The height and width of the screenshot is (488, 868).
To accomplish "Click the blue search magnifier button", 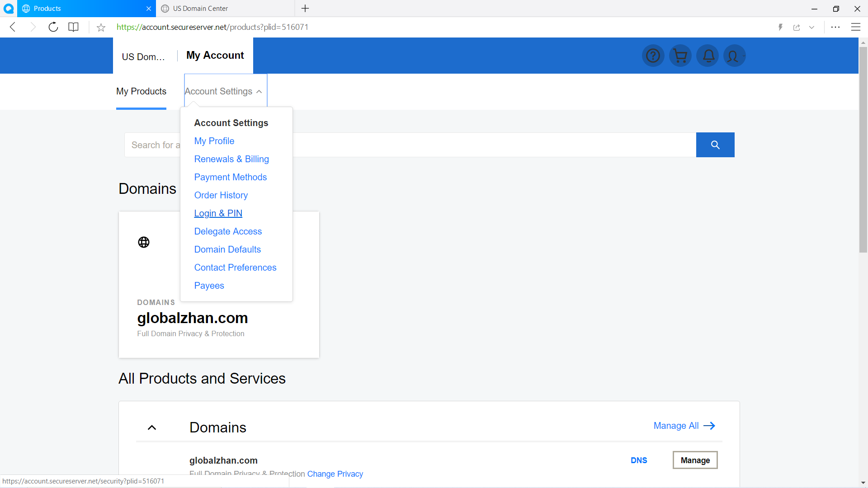I will (x=715, y=145).
